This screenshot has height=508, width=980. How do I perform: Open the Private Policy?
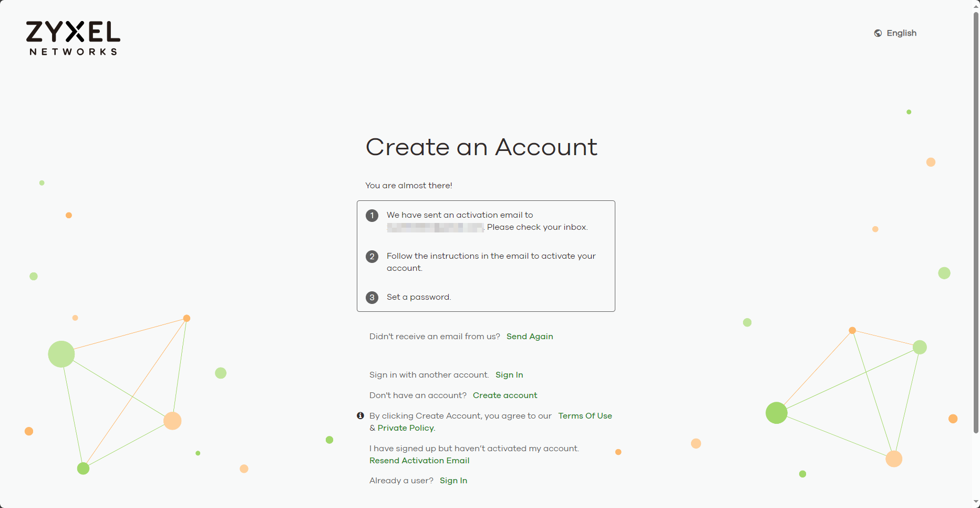(x=405, y=428)
